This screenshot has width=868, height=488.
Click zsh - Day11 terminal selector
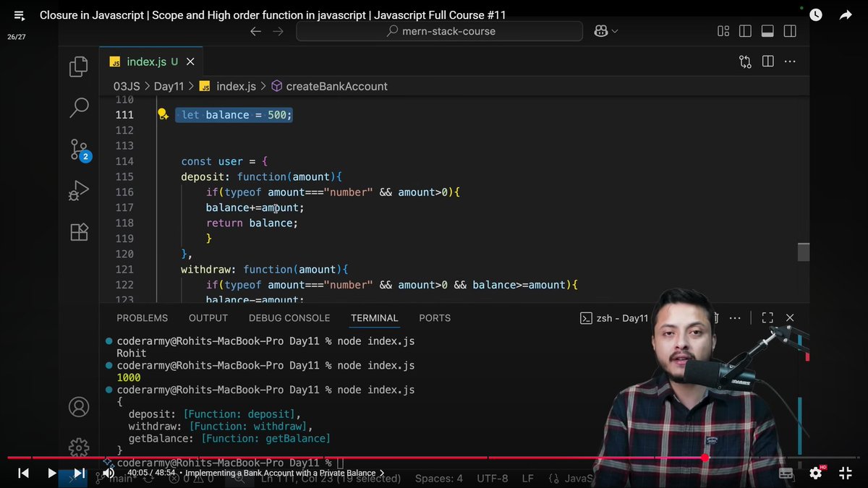tap(614, 318)
